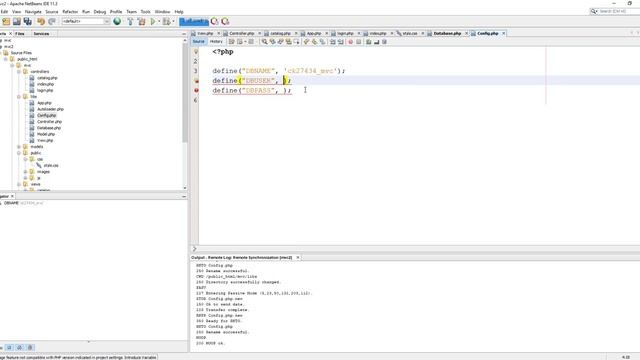Click the red Start Macro Recording icon
Viewport: 640px width, 360px height.
point(350,42)
